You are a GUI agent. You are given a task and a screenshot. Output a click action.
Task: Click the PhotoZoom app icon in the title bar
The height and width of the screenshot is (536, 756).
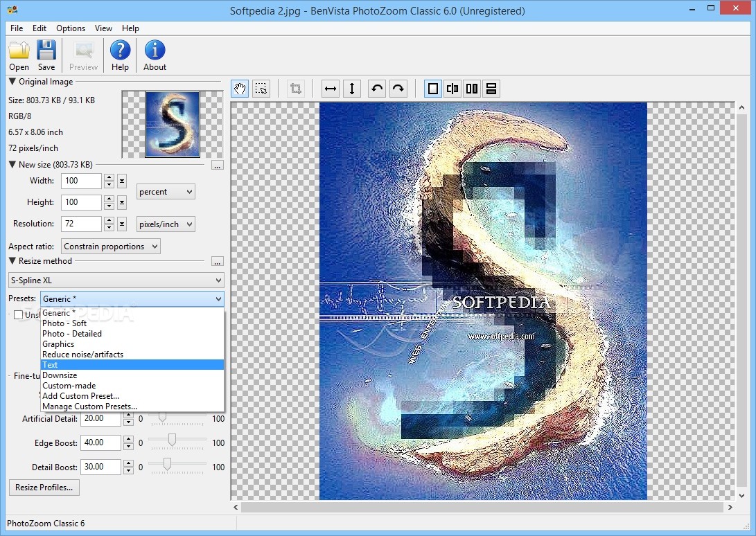[x=12, y=10]
